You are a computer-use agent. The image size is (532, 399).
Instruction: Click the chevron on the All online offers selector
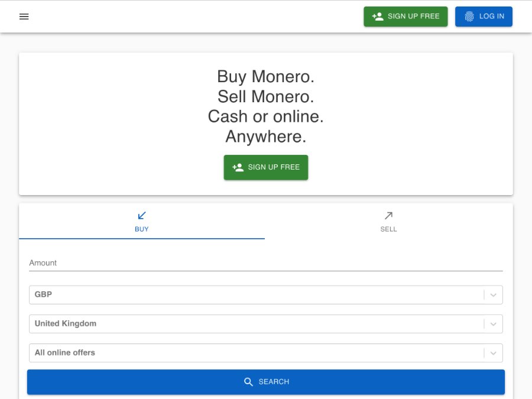[x=494, y=352]
